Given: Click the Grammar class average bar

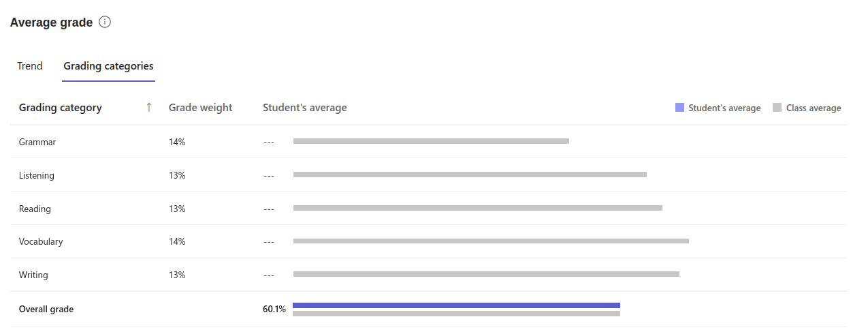Looking at the screenshot, I should (x=431, y=141).
